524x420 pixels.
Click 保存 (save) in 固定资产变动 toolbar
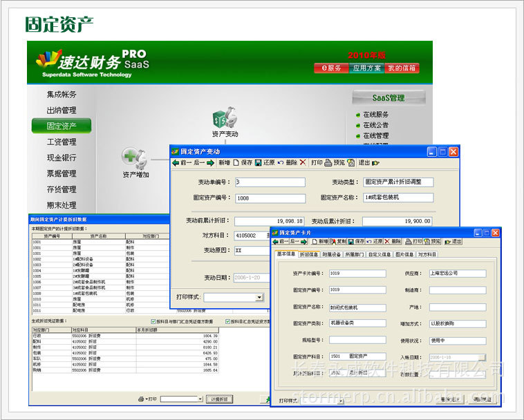tap(251, 162)
